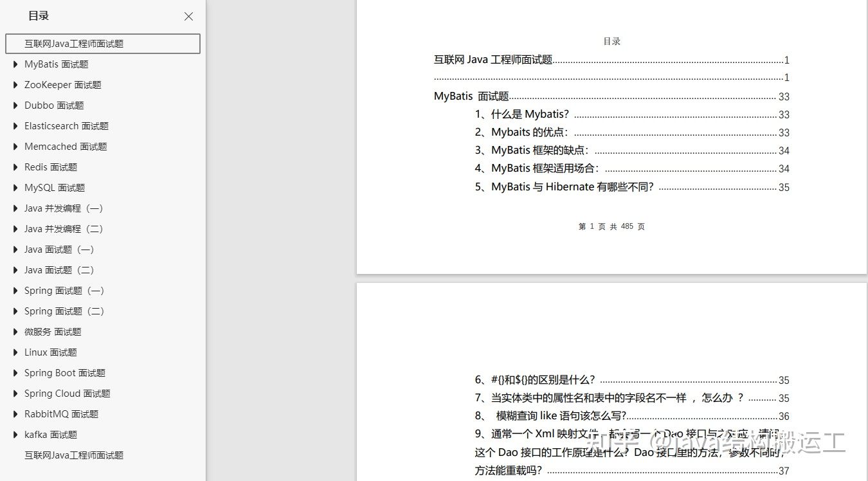Open Spring 面试题（二）bookmark label
Viewport: 868px width, 481px height.
point(64,311)
